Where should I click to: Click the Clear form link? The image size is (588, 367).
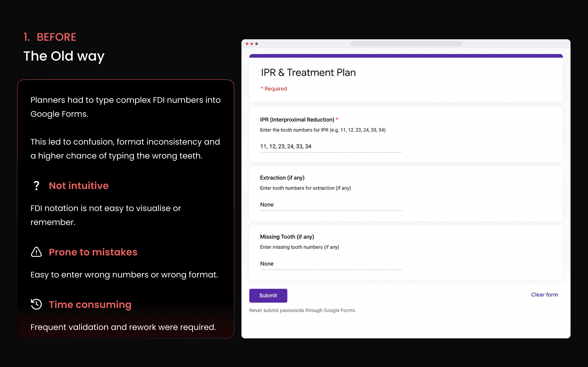pos(544,294)
